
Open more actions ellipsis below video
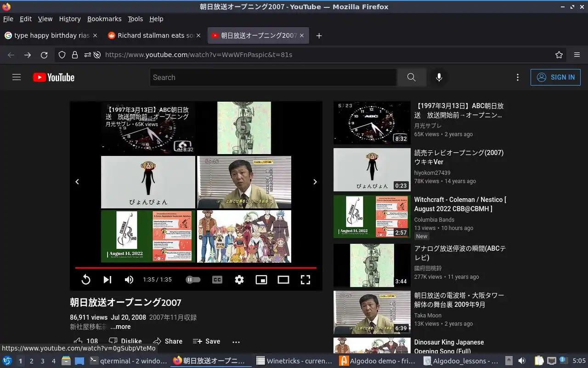(x=236, y=342)
